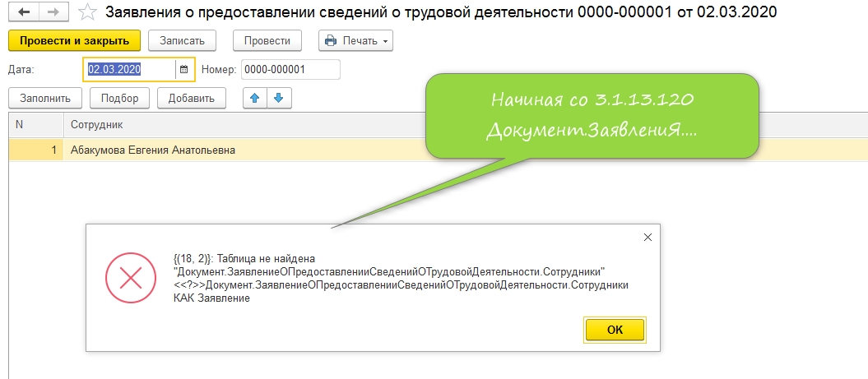This screenshot has width=868, height=379.
Task: Click the N column header
Action: 36,125
